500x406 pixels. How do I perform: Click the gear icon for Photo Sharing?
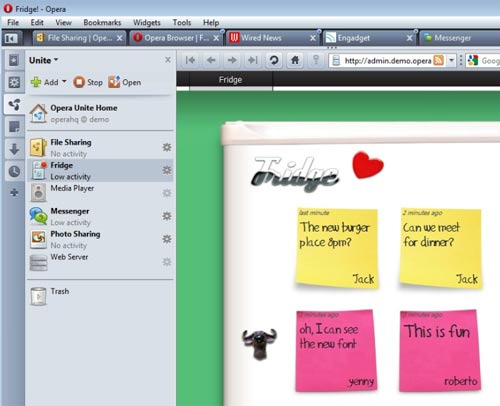point(167,239)
